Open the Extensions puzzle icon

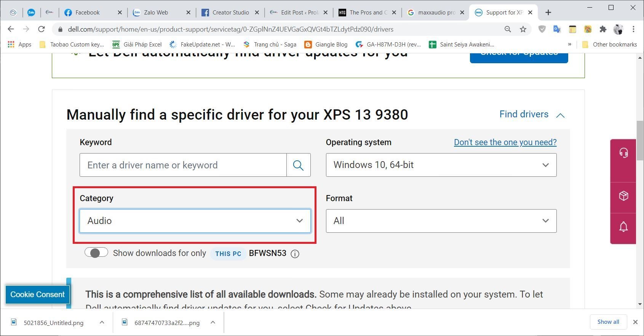click(602, 29)
